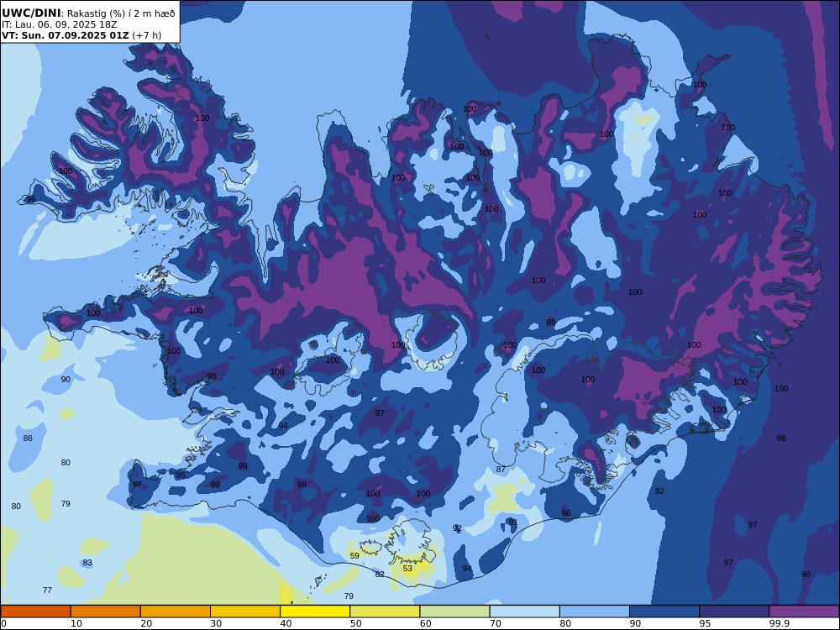Click the medium blue 80–90 legend swatch
Viewport: 840px width, 630px height.
(x=595, y=612)
